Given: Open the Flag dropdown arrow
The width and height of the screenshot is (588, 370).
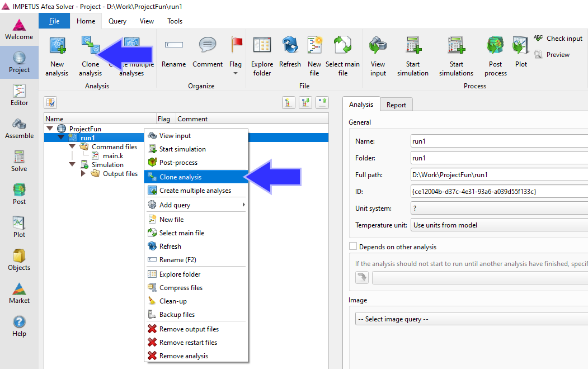Looking at the screenshot, I should tap(236, 73).
